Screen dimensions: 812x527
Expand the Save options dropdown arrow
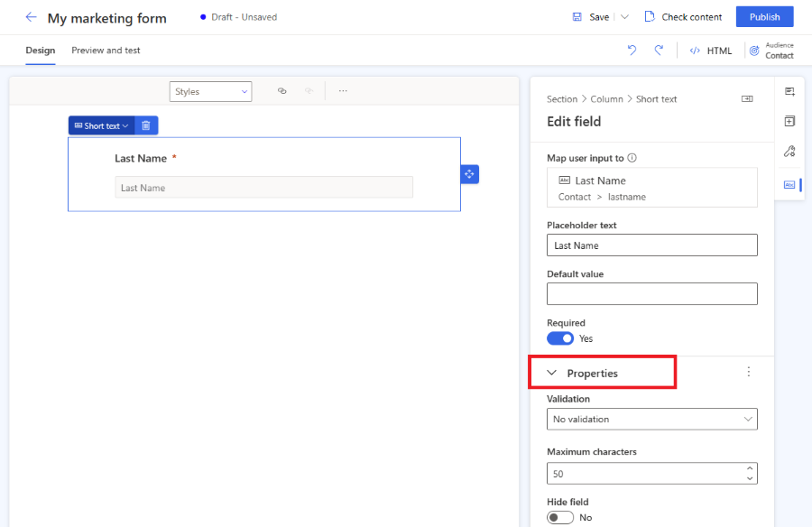pyautogui.click(x=624, y=17)
